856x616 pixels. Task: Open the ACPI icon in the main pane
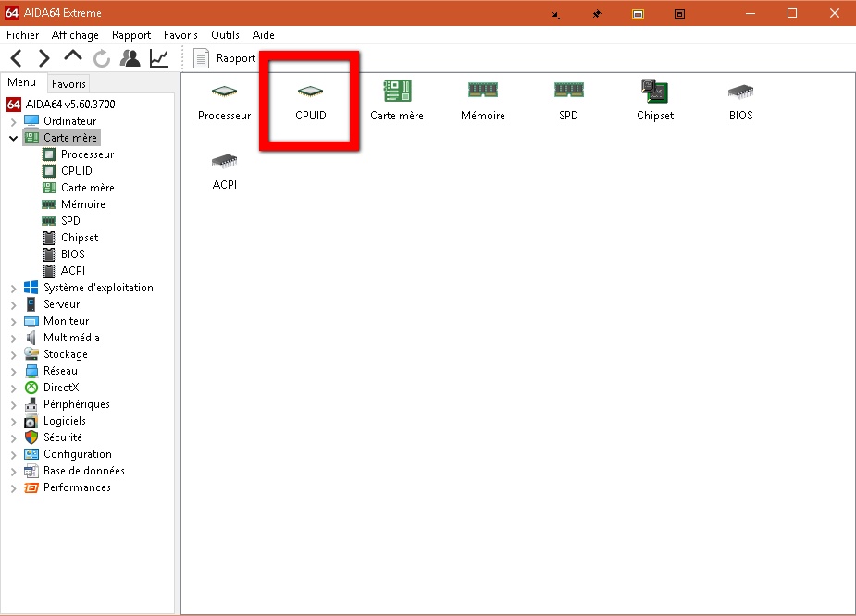pyautogui.click(x=224, y=171)
